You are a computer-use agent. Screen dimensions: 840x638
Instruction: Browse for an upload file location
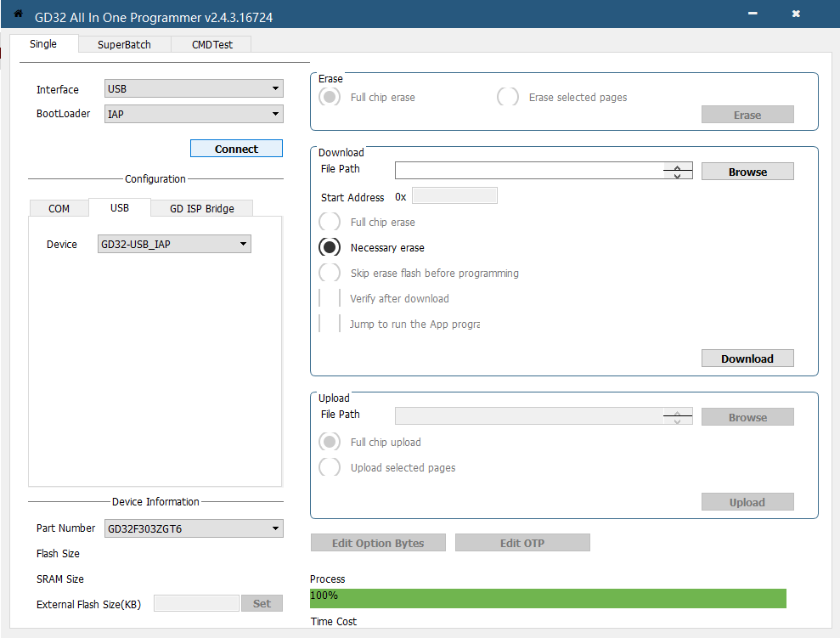tap(747, 417)
